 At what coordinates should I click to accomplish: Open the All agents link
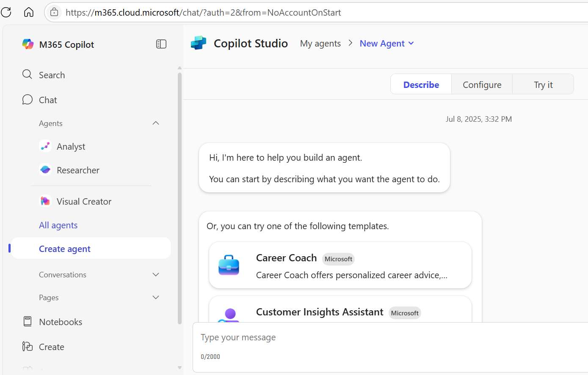(x=58, y=225)
